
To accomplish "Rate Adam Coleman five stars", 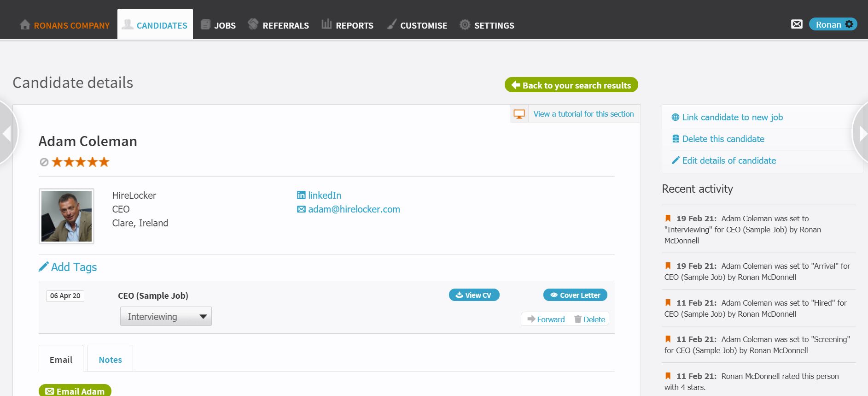I will (x=104, y=162).
